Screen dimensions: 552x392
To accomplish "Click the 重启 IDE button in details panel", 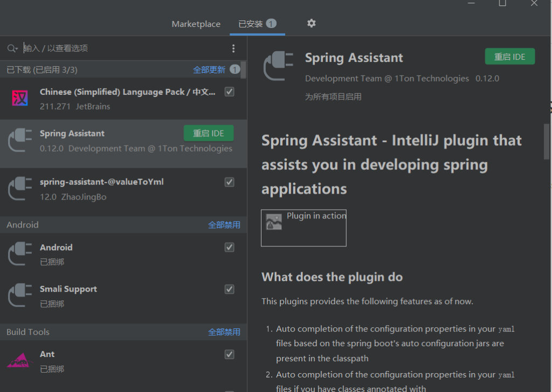I will (x=510, y=57).
